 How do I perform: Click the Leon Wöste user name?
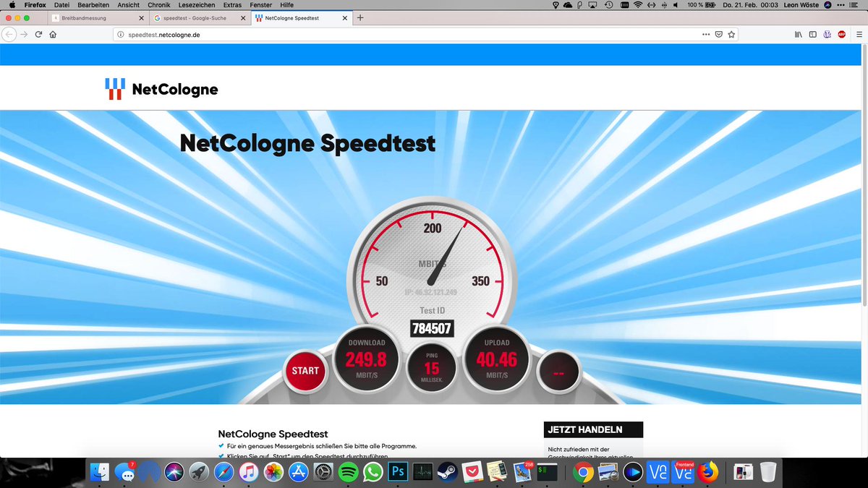(801, 5)
